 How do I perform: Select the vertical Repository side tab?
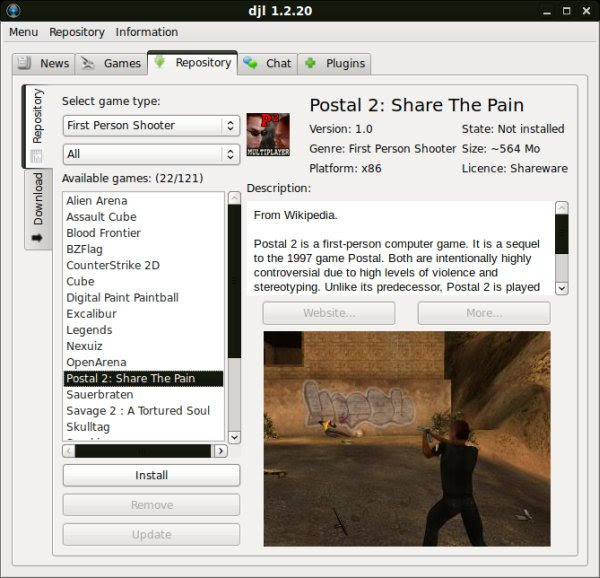[37, 126]
